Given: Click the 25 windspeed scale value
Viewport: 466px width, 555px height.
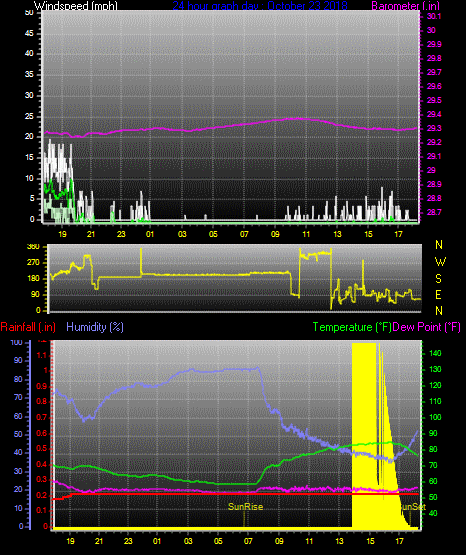Looking at the screenshot, I should (x=29, y=116).
